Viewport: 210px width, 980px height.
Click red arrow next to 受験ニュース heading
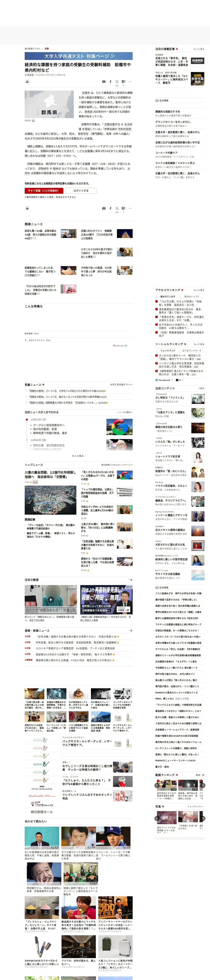[x=43, y=385]
